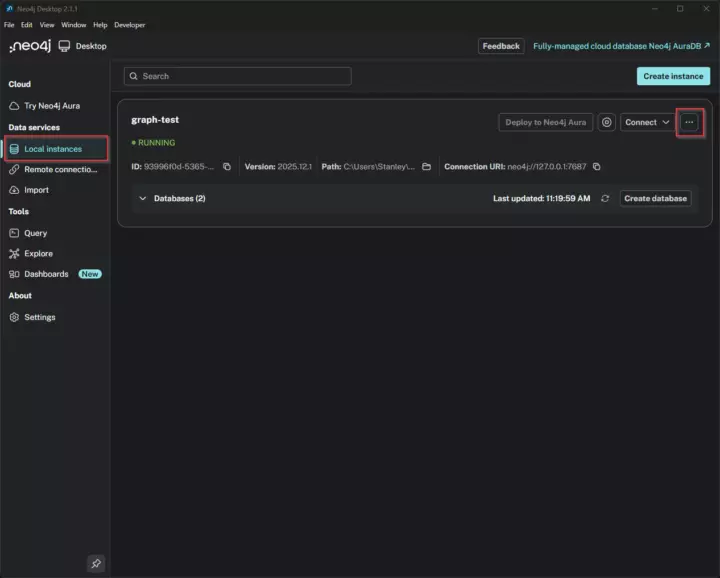Click the Create instance button

coord(673,76)
